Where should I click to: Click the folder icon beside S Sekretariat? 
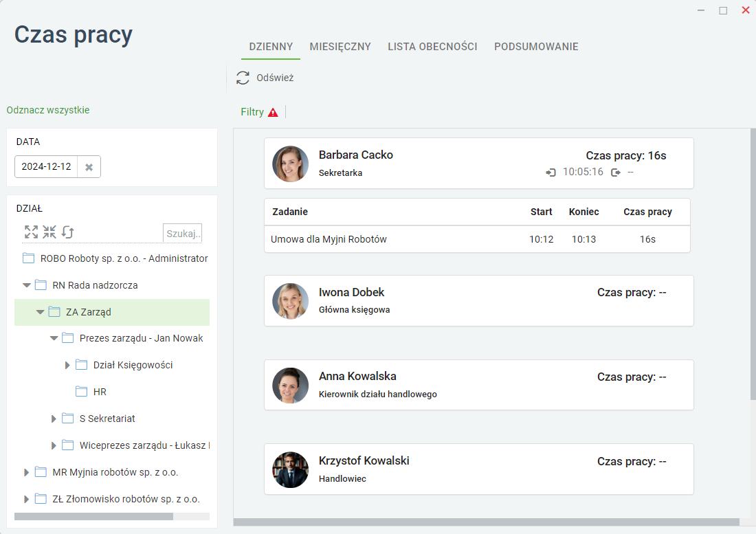click(x=68, y=419)
